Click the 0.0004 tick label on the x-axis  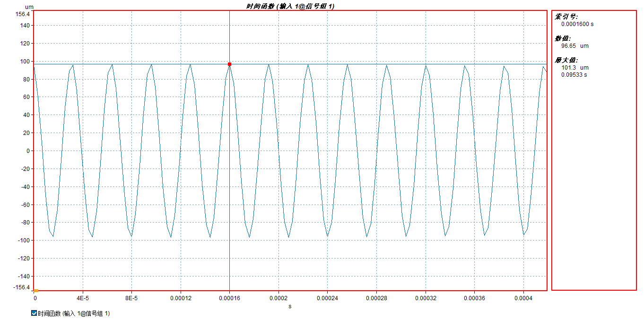pyautogui.click(x=523, y=298)
